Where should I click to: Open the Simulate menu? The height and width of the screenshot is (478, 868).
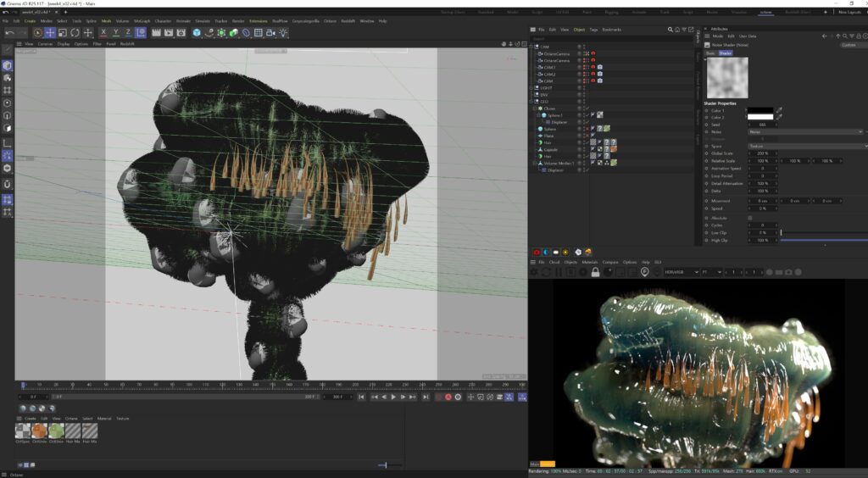click(x=203, y=20)
